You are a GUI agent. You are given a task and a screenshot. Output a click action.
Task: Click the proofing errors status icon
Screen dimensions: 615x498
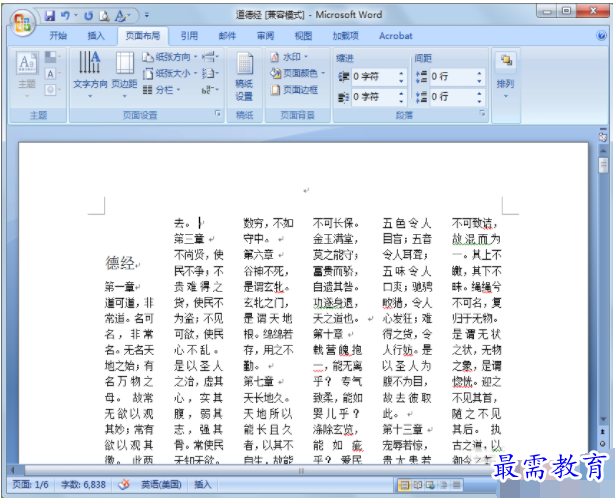click(x=124, y=485)
